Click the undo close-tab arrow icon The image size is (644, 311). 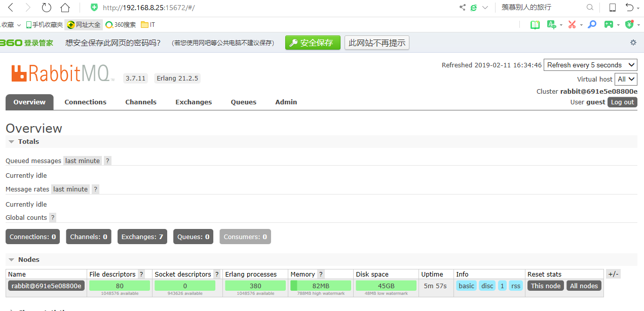629,8
